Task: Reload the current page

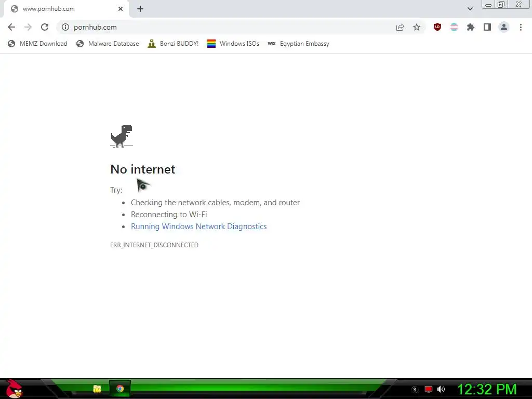Action: (45, 27)
